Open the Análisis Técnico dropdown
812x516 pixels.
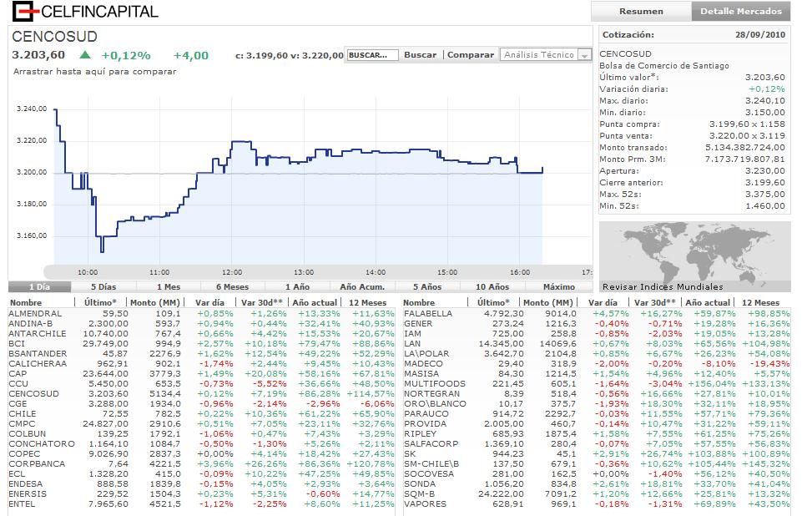(x=546, y=54)
